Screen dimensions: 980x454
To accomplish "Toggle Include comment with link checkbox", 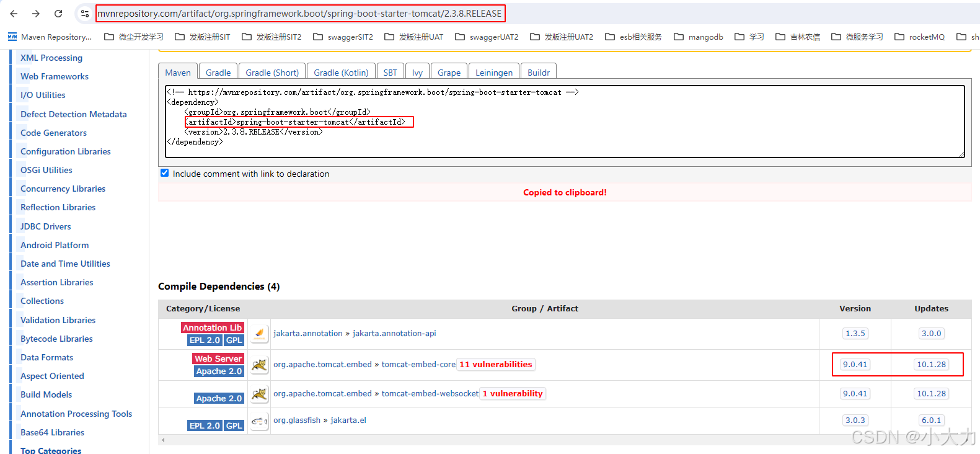I will [x=164, y=173].
